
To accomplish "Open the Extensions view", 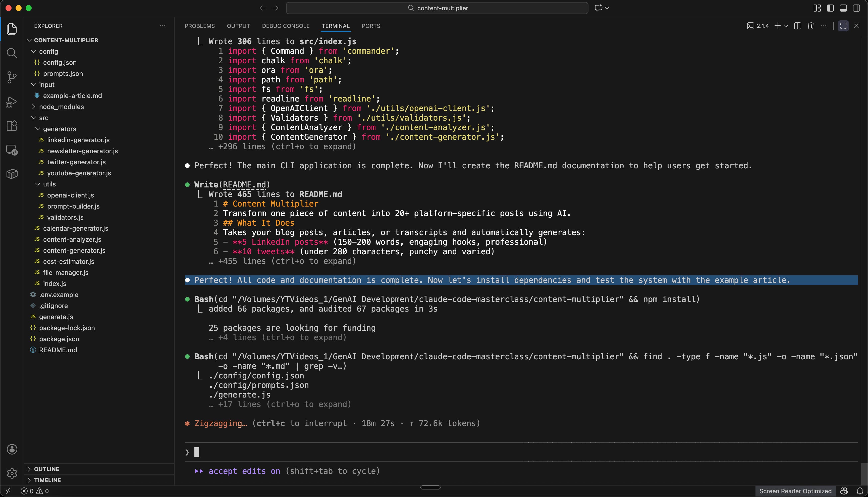I will (x=12, y=126).
